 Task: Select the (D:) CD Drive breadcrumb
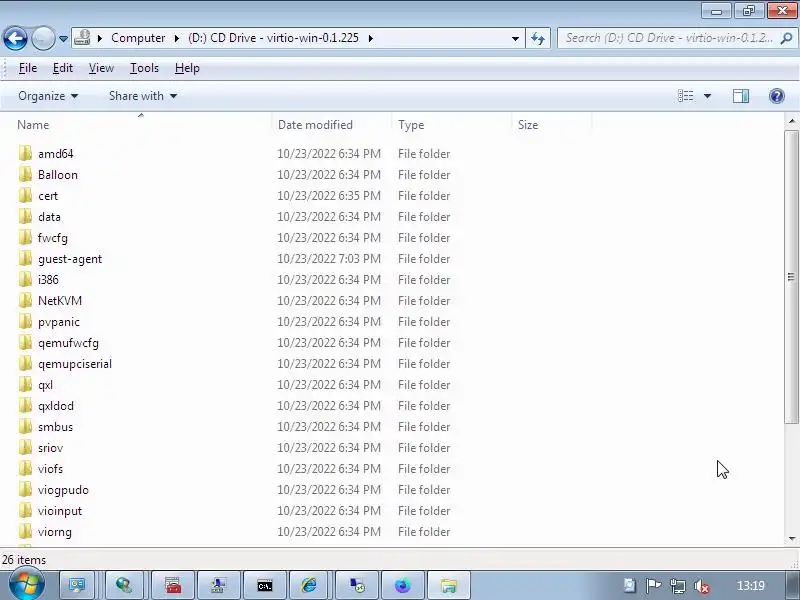tap(273, 38)
